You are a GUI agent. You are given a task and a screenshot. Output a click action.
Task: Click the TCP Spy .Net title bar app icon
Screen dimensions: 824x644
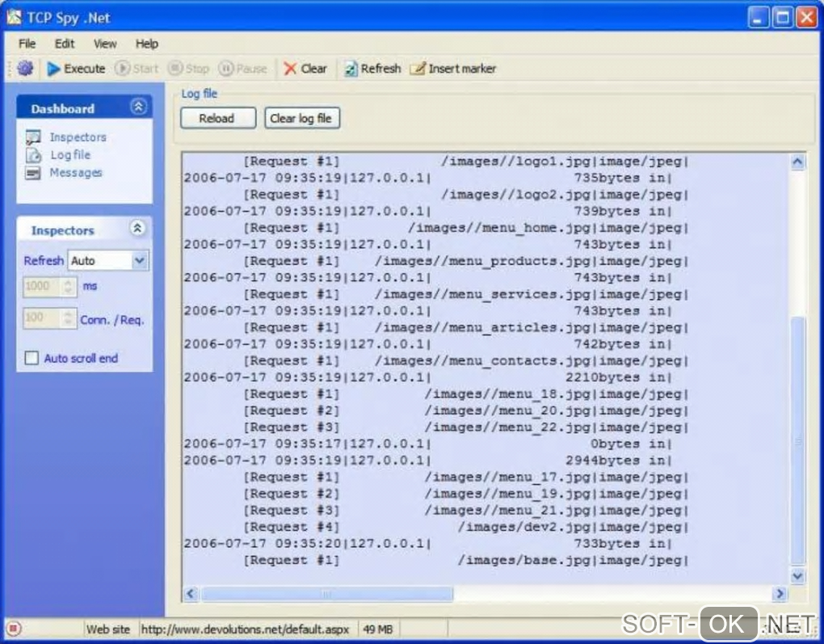click(14, 17)
